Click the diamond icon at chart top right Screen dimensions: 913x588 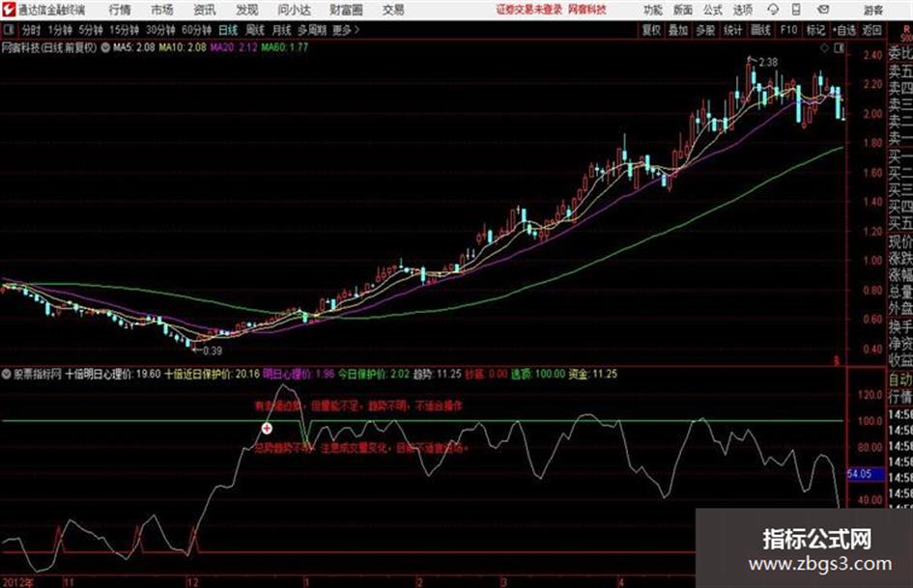(x=824, y=48)
